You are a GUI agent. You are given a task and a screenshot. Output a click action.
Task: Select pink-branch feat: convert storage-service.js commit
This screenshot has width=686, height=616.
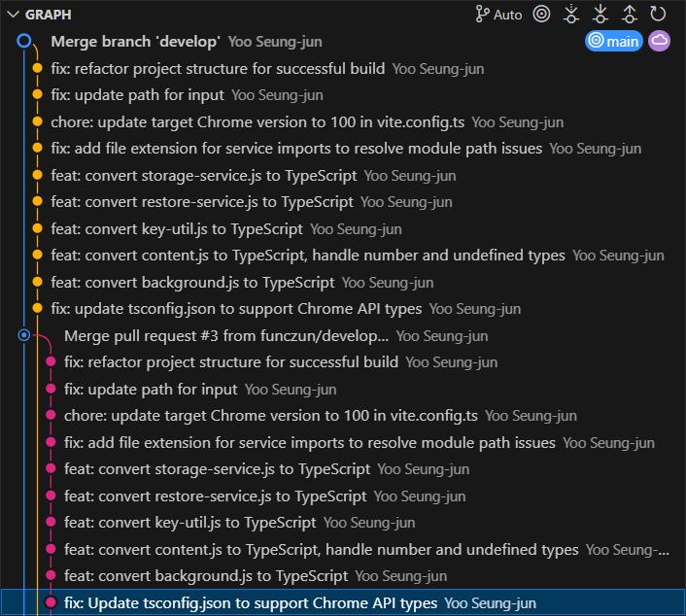pyautogui.click(x=343, y=469)
